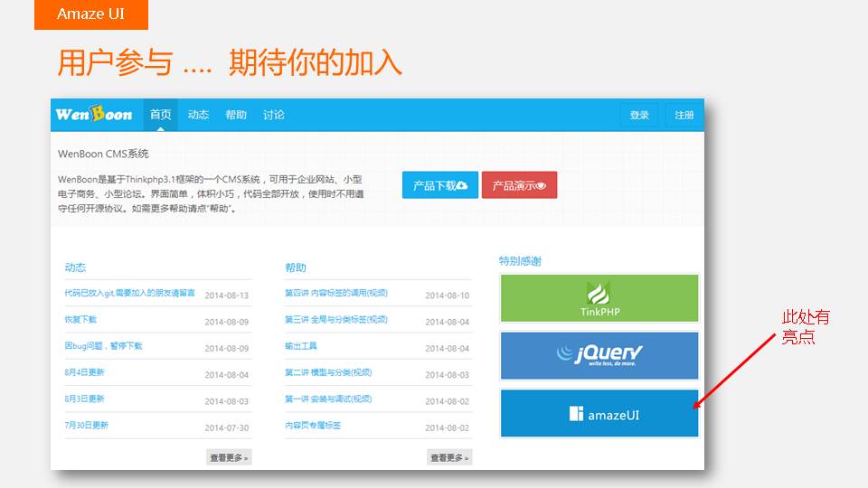
Task: Open the jQuery sponsor banner
Action: 599,355
